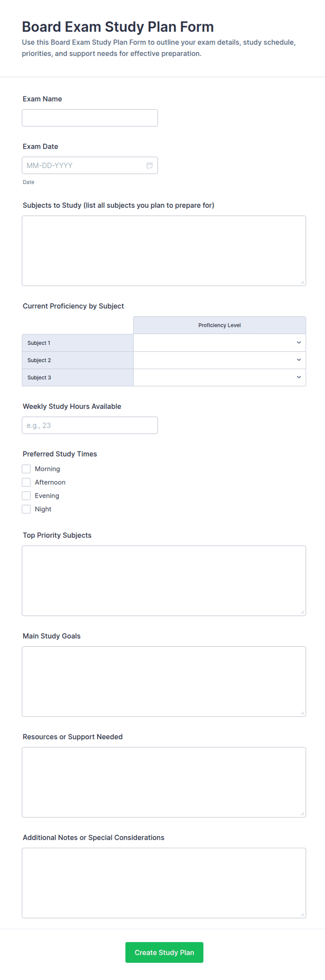Click the Resources or Support Needed resize handle
Screen dimensions: 325x980
(x=302, y=813)
